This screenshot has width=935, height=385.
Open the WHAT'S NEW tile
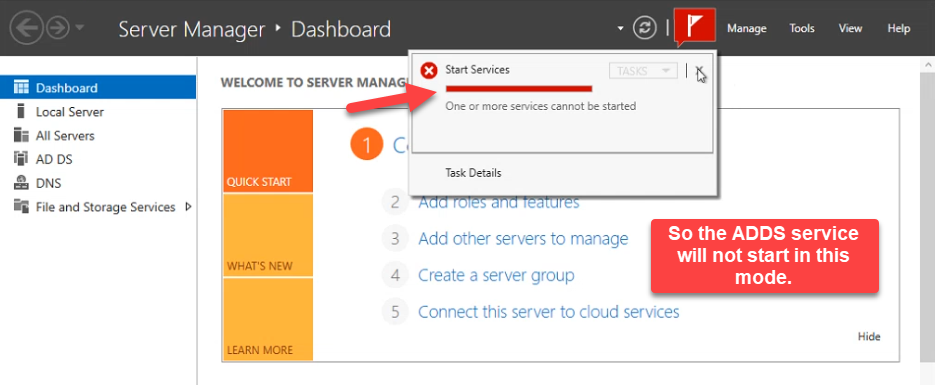[x=268, y=235]
